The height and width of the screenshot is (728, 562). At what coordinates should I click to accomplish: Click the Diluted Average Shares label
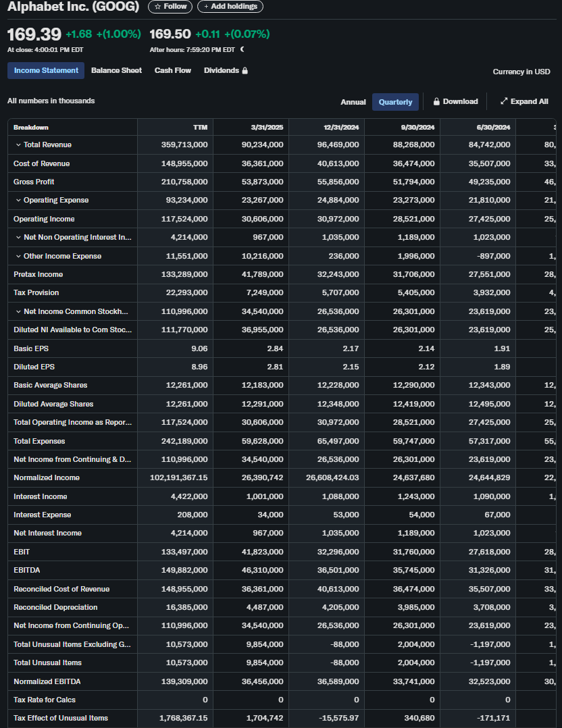pos(53,404)
